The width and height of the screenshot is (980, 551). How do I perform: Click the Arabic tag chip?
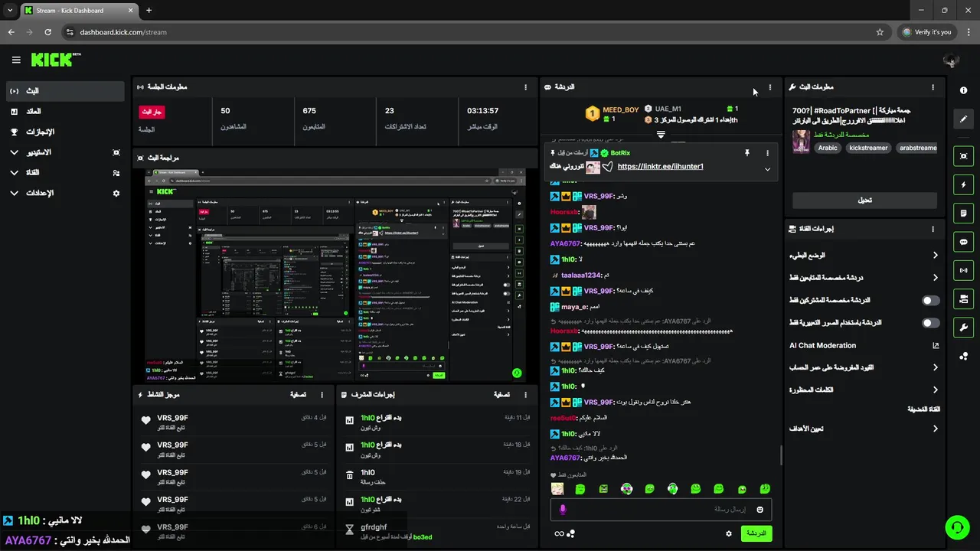click(x=828, y=148)
